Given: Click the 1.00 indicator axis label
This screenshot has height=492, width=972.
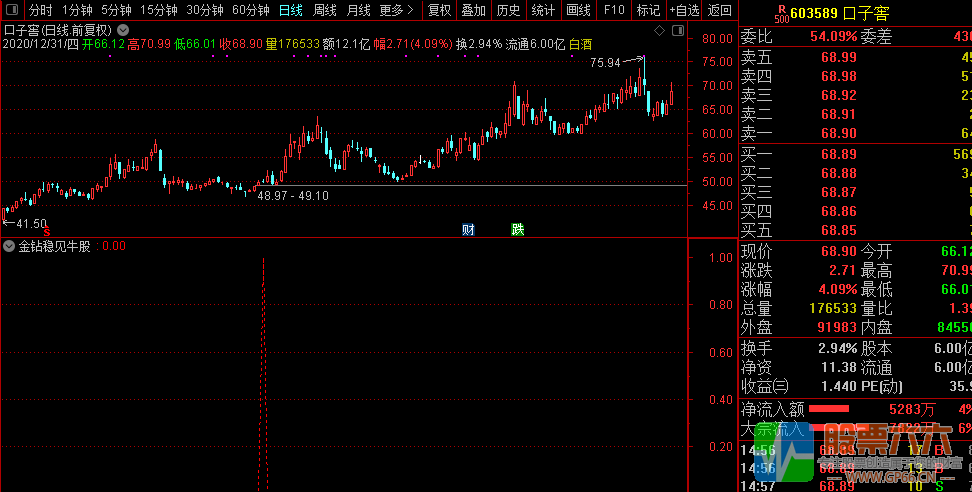Looking at the screenshot, I should tap(721, 257).
